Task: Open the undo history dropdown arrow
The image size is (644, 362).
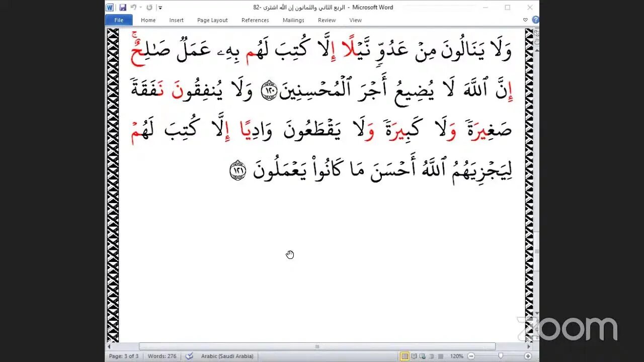Action: [140, 8]
